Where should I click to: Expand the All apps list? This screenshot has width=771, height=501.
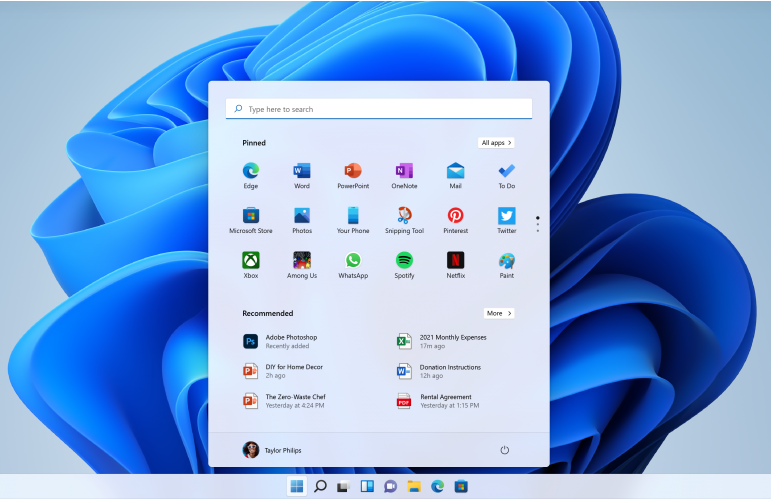click(x=496, y=143)
